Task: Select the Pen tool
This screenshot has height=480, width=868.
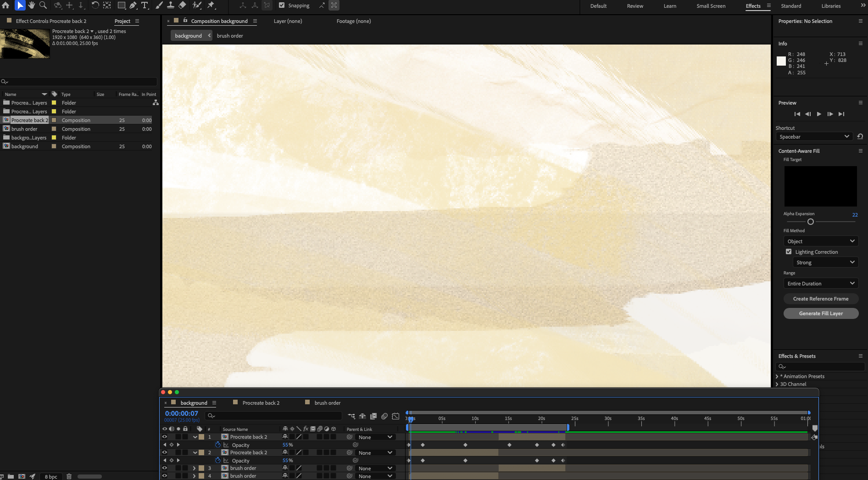Action: 133,6
